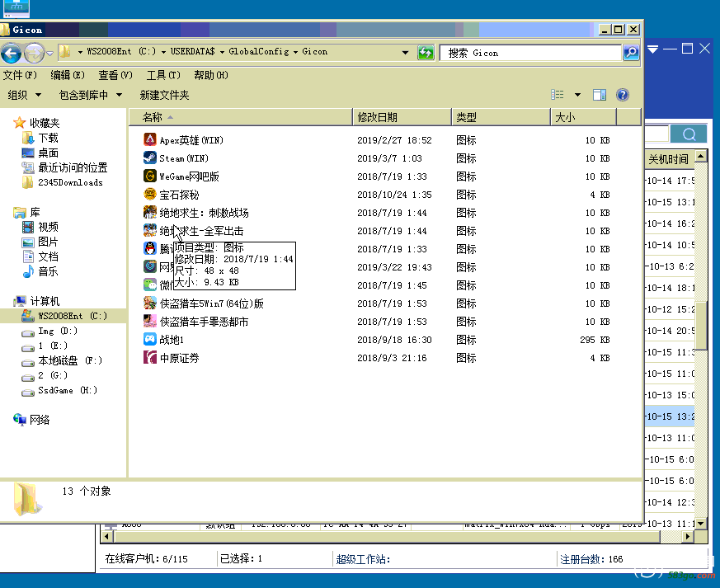Screen dimensions: 720x588
Task: Open the 包含到库中 dropdown
Action: pos(91,95)
